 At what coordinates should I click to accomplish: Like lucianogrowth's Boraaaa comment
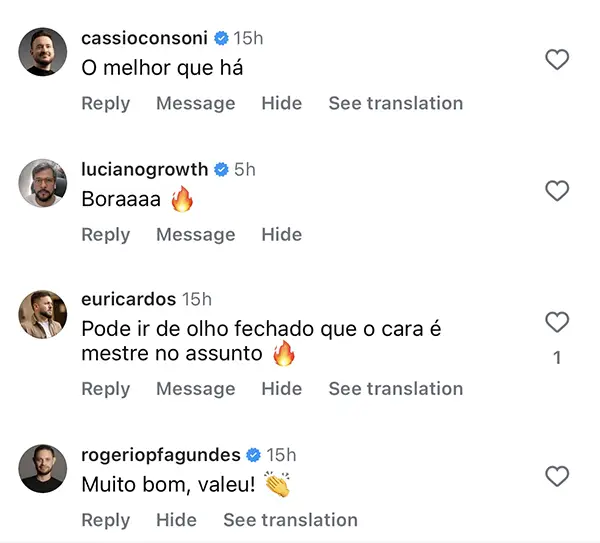(x=556, y=191)
